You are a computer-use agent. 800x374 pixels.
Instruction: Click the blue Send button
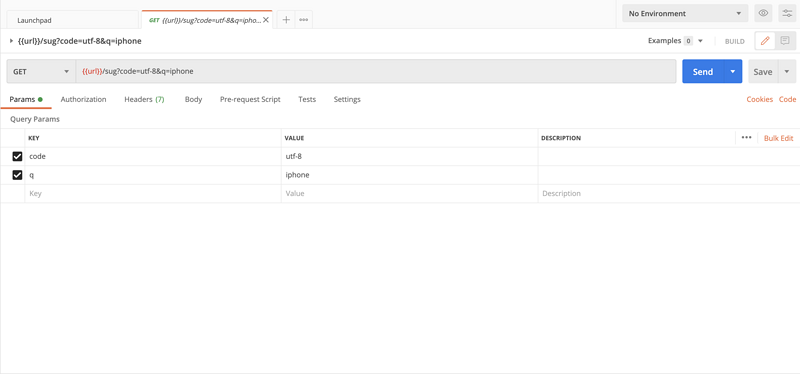pyautogui.click(x=703, y=71)
